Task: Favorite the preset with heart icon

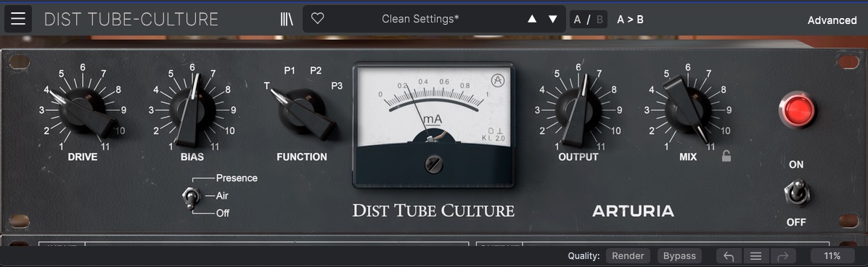Action: pos(317,19)
